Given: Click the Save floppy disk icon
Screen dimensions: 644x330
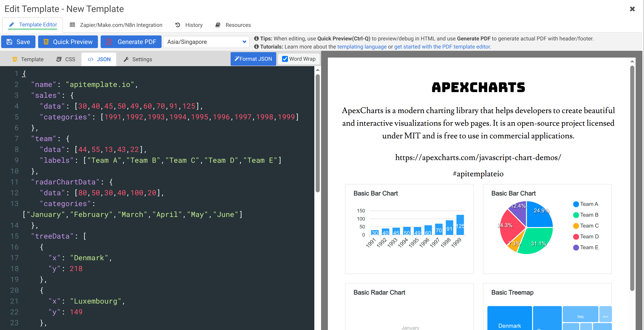Looking at the screenshot, I should (9, 42).
